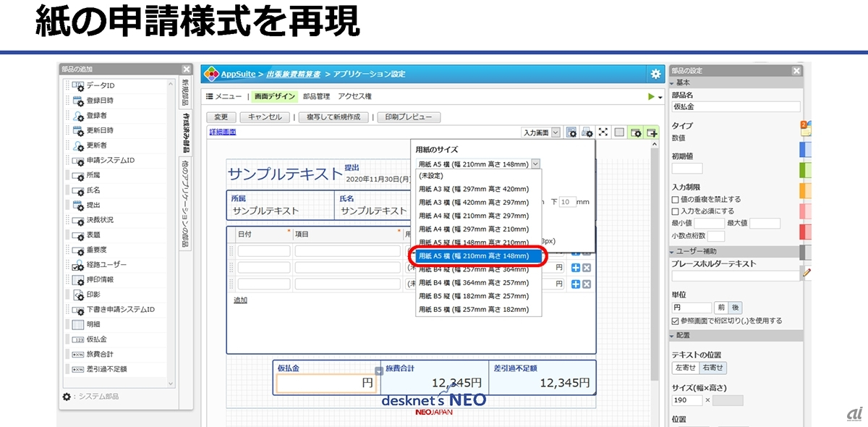
Task: Click the 部品名 text field
Action: click(735, 106)
